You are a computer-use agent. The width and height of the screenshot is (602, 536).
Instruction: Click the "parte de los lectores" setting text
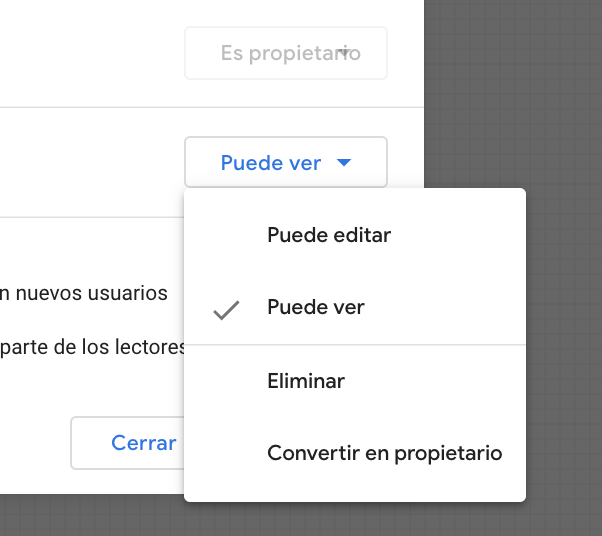[x=94, y=348]
